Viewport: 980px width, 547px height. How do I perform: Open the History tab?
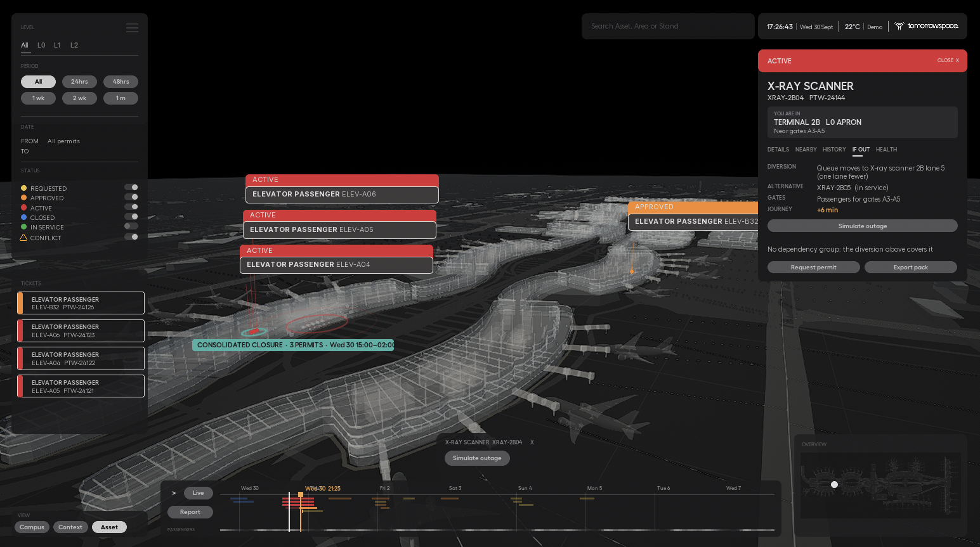click(x=834, y=150)
